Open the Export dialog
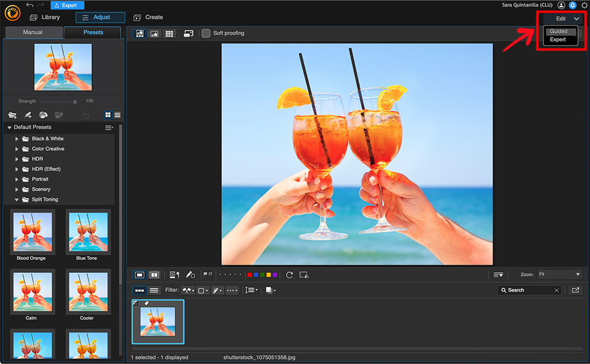This screenshot has width=590, height=364. [x=67, y=5]
